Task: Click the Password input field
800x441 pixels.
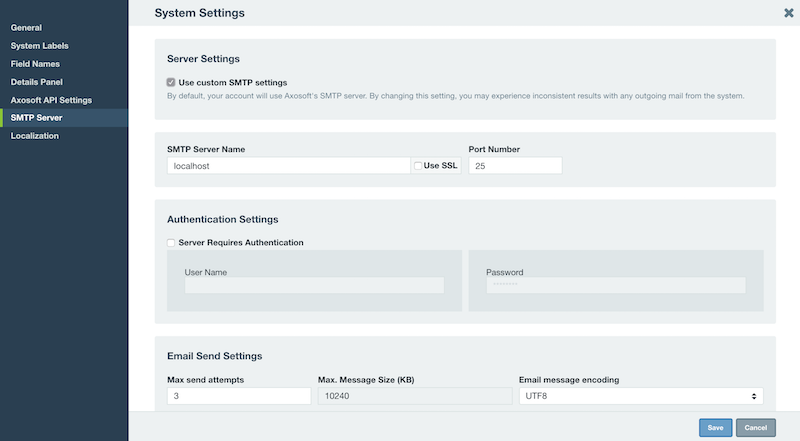Action: tap(616, 285)
